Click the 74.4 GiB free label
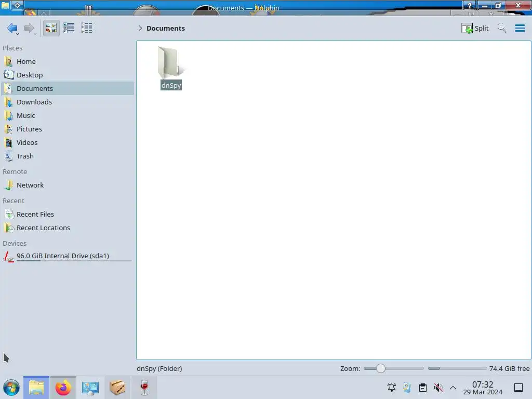The height and width of the screenshot is (399, 532). (x=509, y=368)
